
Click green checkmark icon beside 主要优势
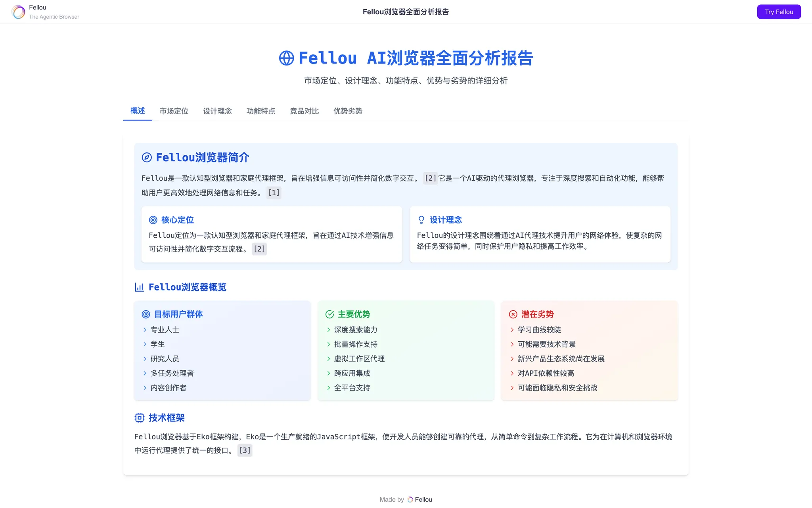click(329, 314)
